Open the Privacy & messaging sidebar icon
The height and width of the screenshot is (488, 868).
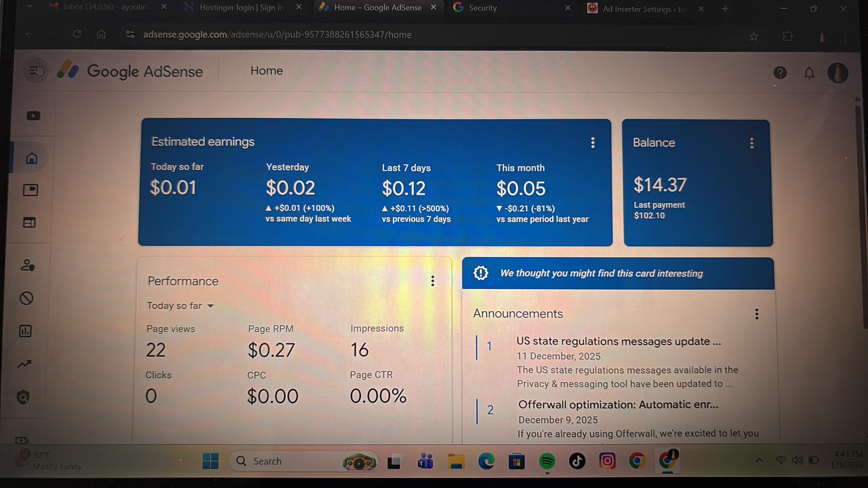pos(27,265)
